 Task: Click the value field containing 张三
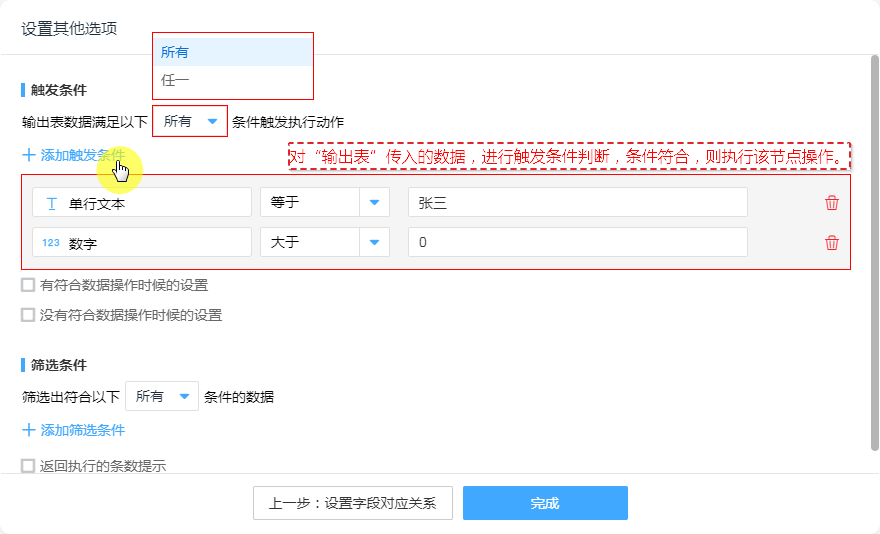tap(577, 203)
